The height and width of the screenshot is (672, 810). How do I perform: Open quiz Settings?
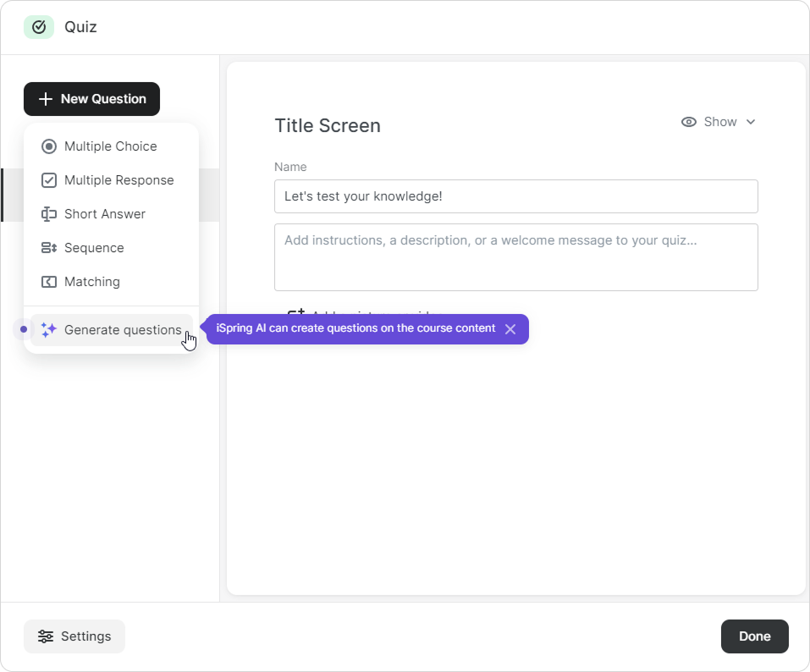click(74, 636)
